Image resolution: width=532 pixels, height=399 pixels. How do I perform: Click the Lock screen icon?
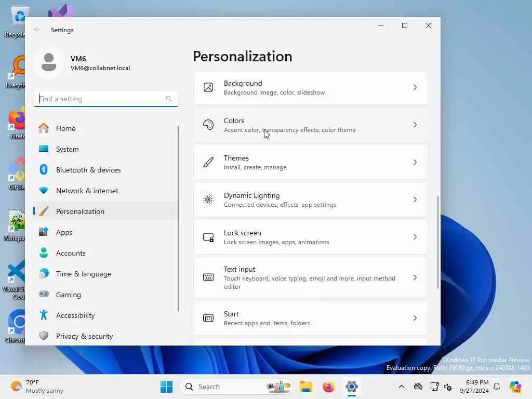(x=208, y=237)
